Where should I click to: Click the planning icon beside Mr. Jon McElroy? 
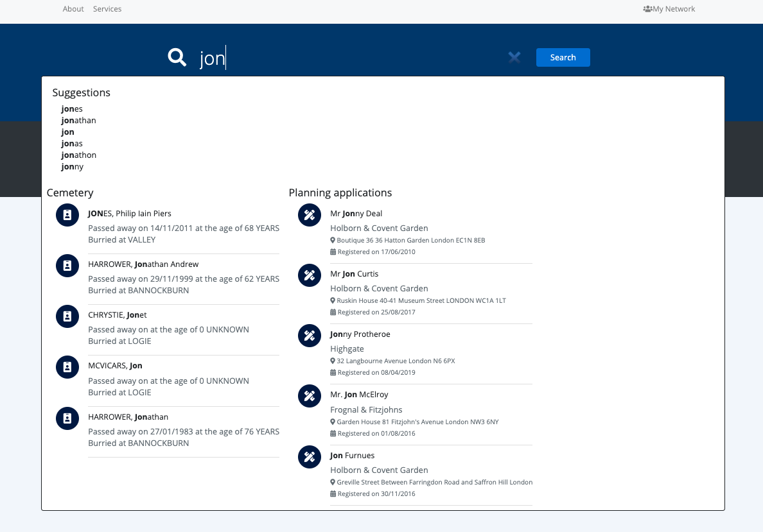point(310,397)
